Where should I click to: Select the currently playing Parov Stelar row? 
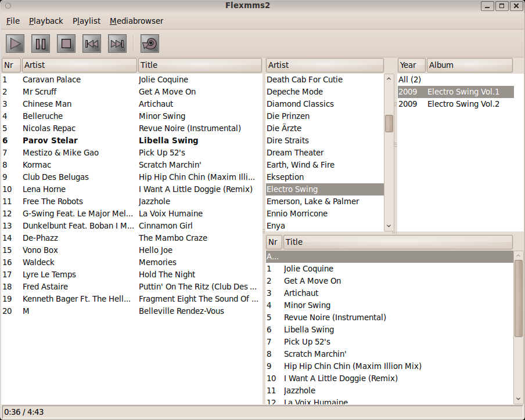click(132, 140)
